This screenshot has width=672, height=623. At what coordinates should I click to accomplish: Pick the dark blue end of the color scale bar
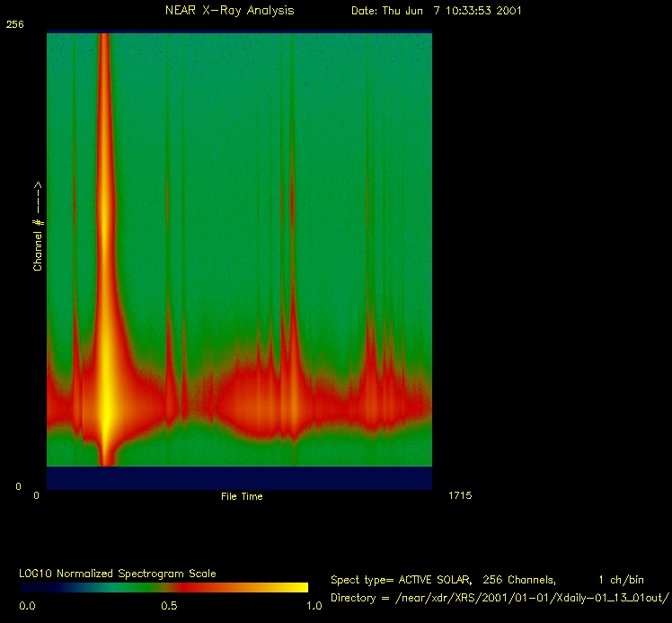click(x=36, y=587)
